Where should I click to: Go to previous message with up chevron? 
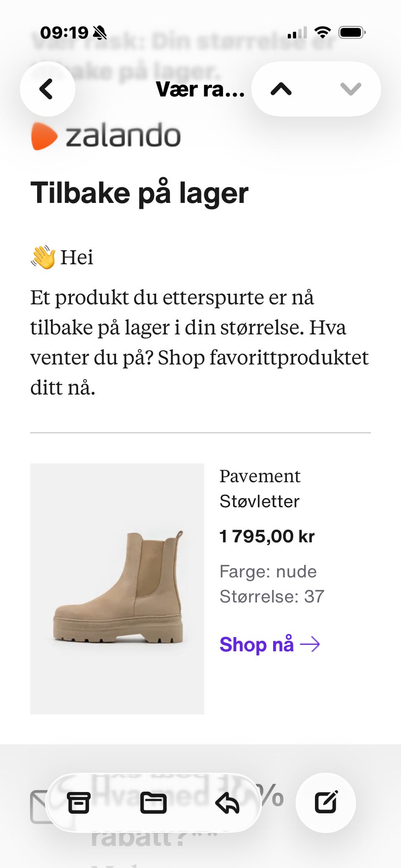coord(281,89)
